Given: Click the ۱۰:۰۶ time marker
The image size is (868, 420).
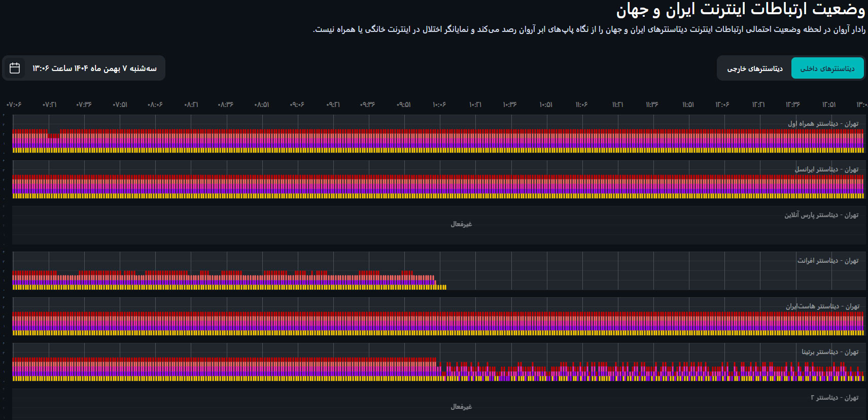Looking at the screenshot, I should (x=439, y=104).
